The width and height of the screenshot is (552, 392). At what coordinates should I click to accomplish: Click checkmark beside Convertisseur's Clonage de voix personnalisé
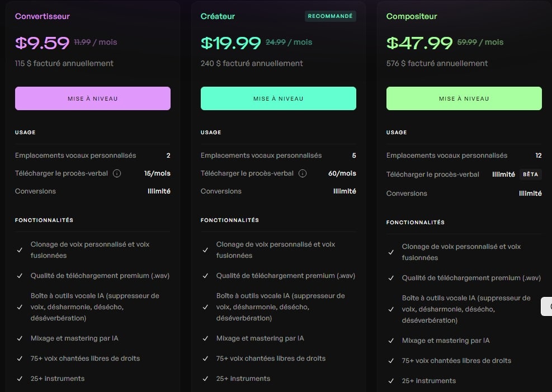(20, 250)
